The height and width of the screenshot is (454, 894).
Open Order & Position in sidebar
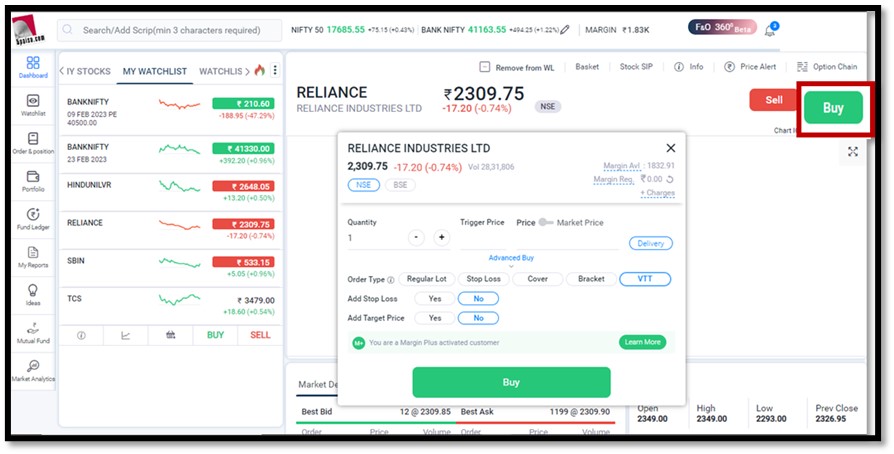[32, 144]
